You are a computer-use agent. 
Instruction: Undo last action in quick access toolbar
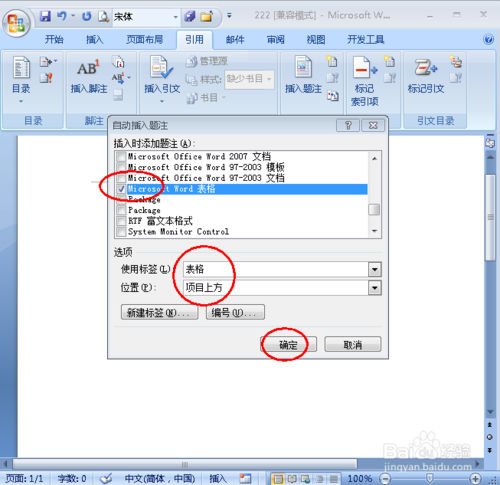click(62, 16)
